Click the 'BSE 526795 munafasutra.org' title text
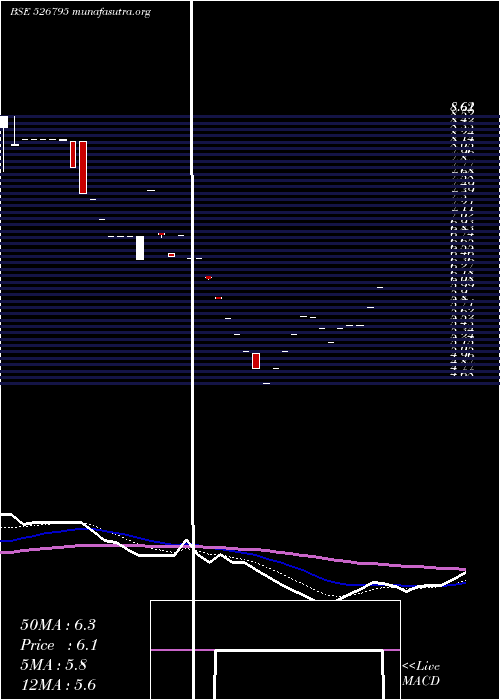Image resolution: width=500 pixels, height=700 pixels. coord(80,12)
